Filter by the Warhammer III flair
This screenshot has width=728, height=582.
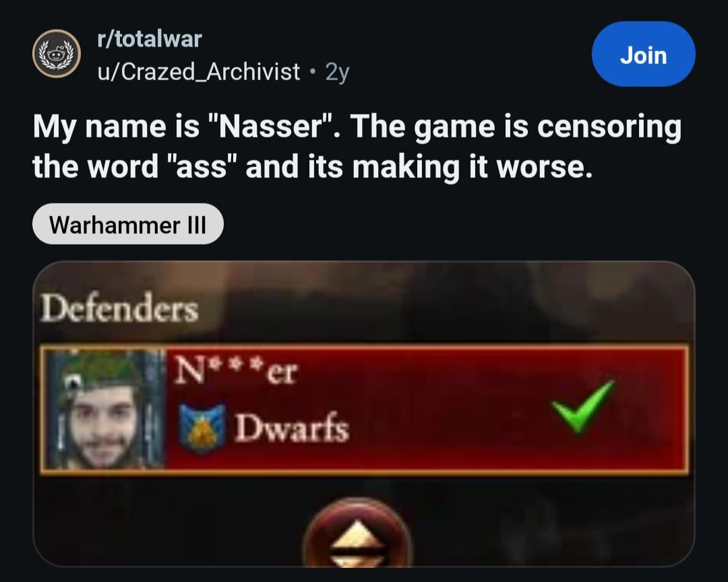pos(127,224)
